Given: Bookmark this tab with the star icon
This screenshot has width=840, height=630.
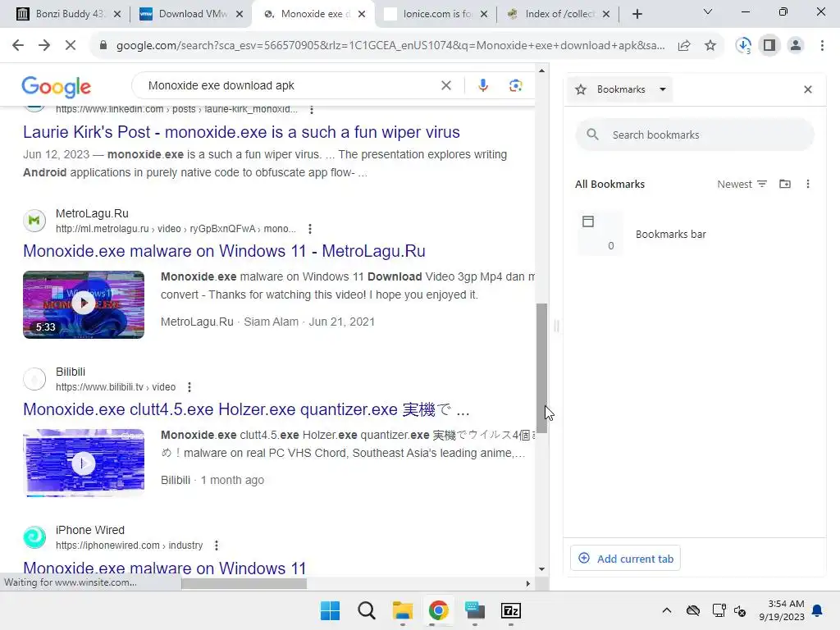Looking at the screenshot, I should click(x=710, y=46).
